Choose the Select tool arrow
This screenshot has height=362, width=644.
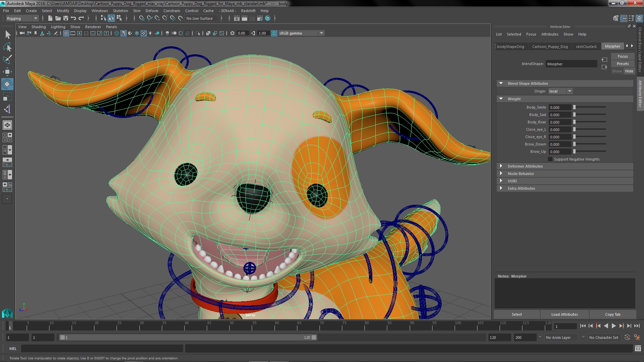pos(7,35)
